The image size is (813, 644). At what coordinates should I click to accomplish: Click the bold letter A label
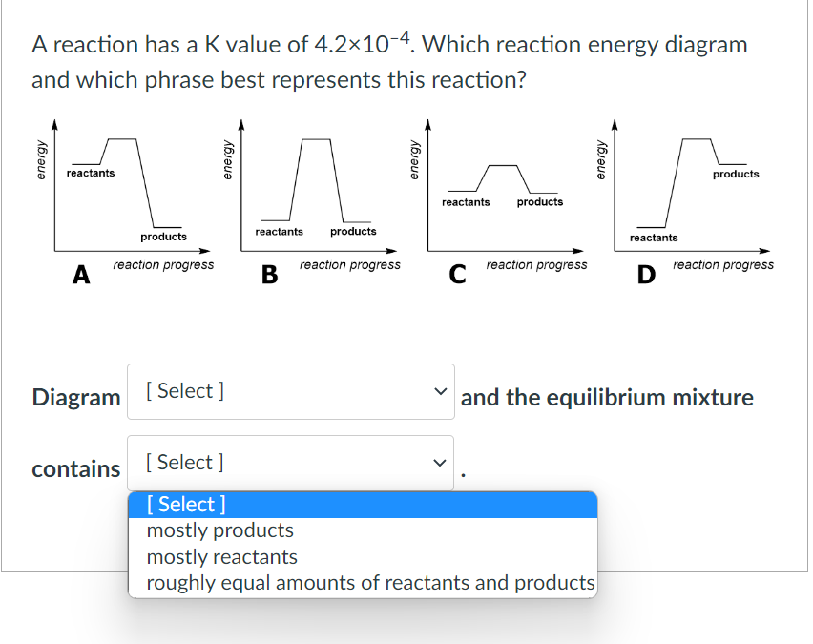tap(82, 276)
